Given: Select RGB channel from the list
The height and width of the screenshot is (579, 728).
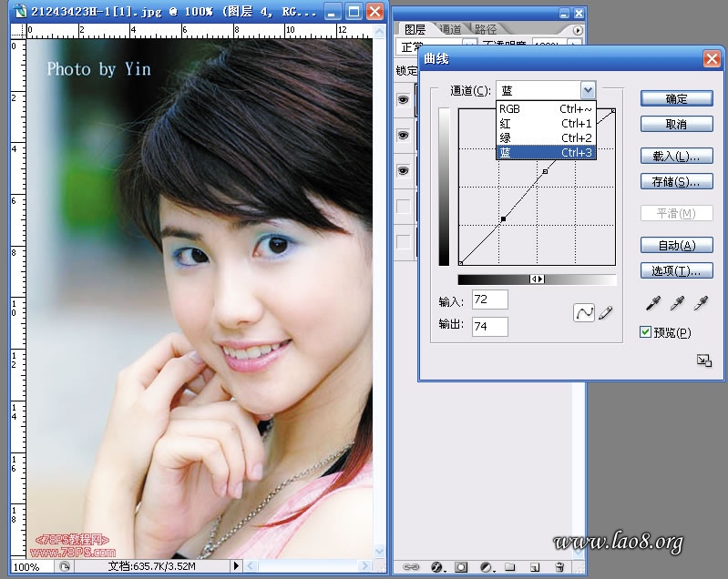Looking at the screenshot, I should (x=546, y=109).
